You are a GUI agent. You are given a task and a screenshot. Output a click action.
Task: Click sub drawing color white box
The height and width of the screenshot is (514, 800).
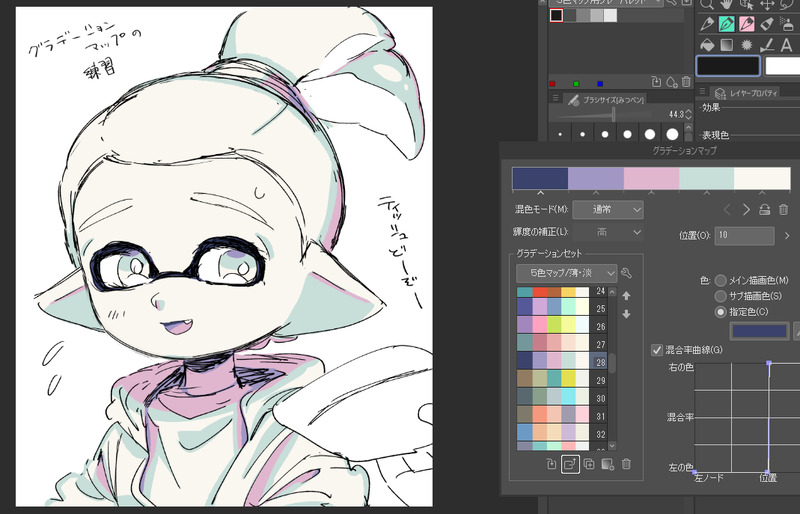783,66
